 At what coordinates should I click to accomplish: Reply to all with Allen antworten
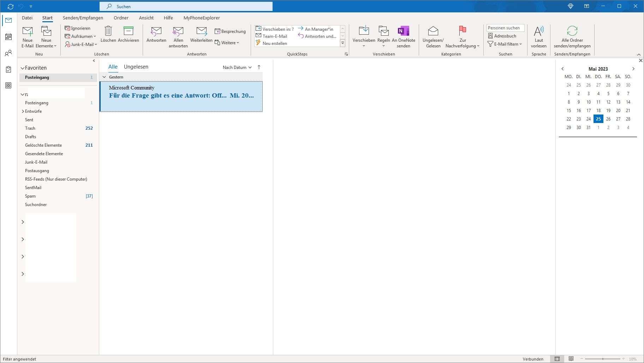[x=178, y=37]
